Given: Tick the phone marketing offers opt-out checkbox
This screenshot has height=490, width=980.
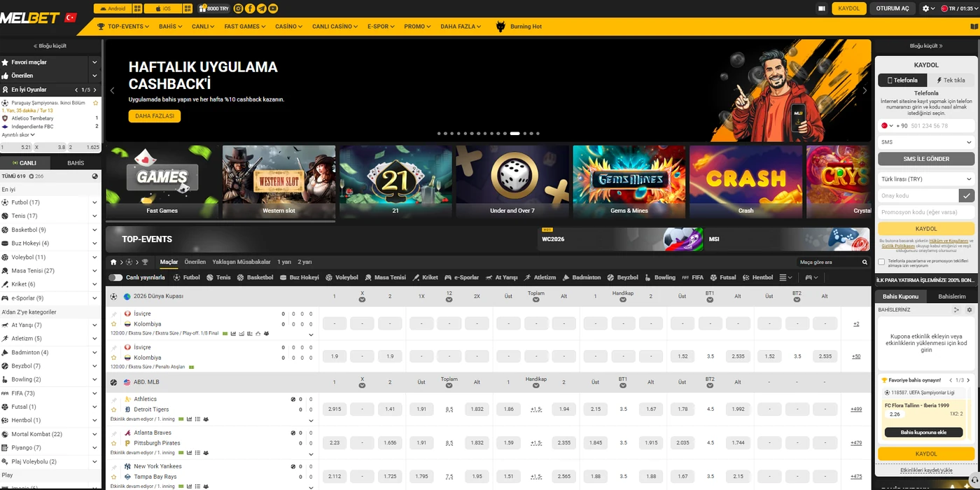Looking at the screenshot, I should (882, 262).
